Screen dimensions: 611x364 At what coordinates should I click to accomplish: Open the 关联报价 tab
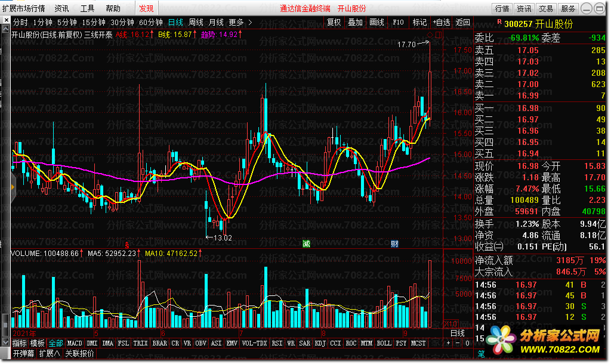tap(79, 353)
